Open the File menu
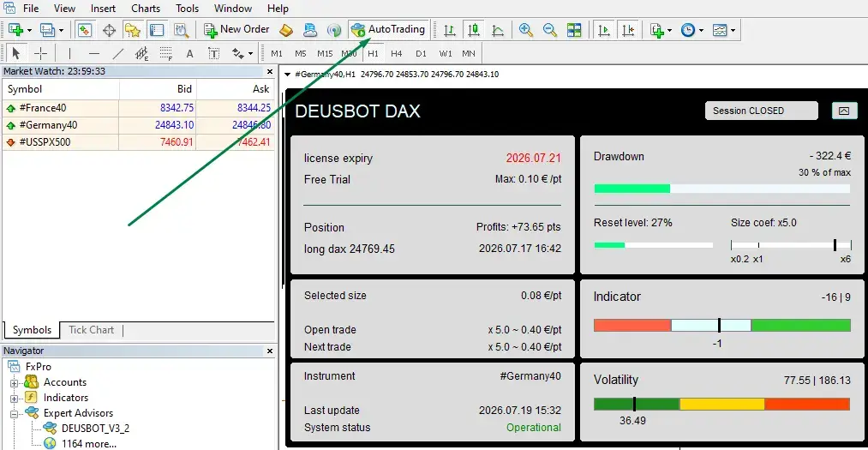 point(31,9)
